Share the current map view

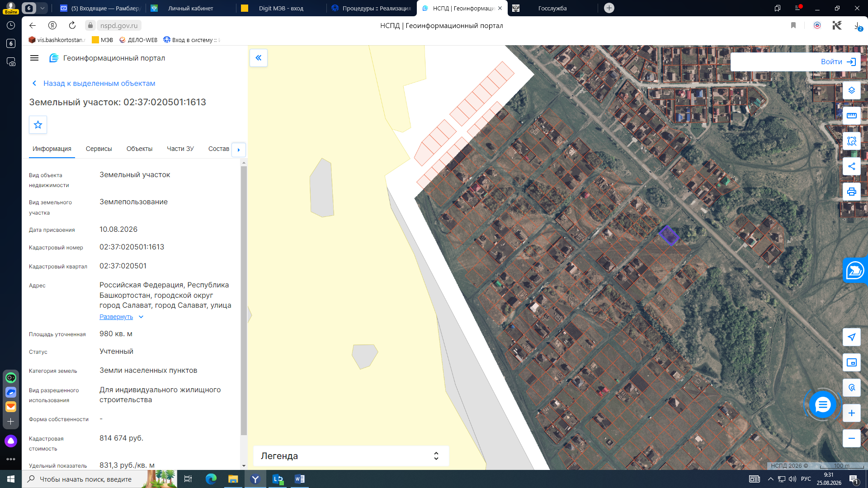point(852,166)
